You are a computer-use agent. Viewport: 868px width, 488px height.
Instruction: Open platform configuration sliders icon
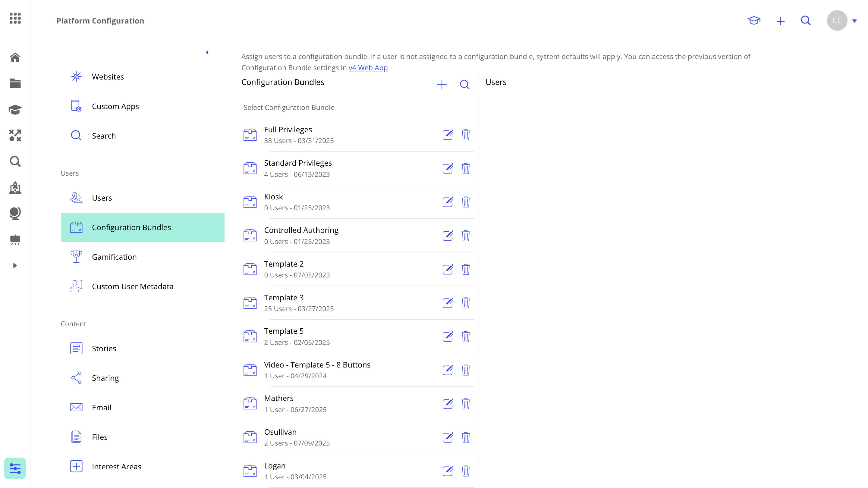click(x=15, y=468)
